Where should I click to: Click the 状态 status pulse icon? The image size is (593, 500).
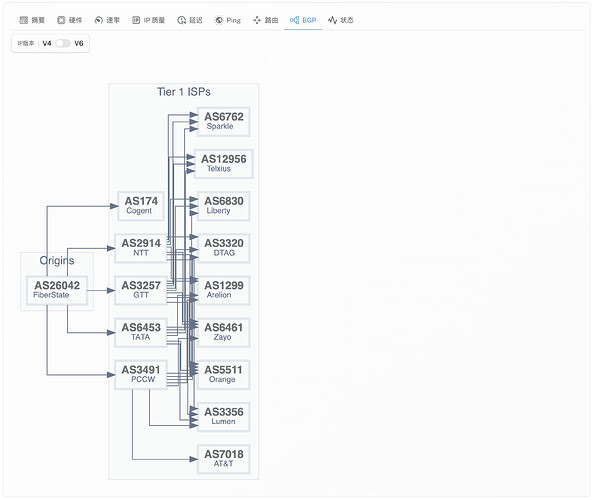click(332, 20)
